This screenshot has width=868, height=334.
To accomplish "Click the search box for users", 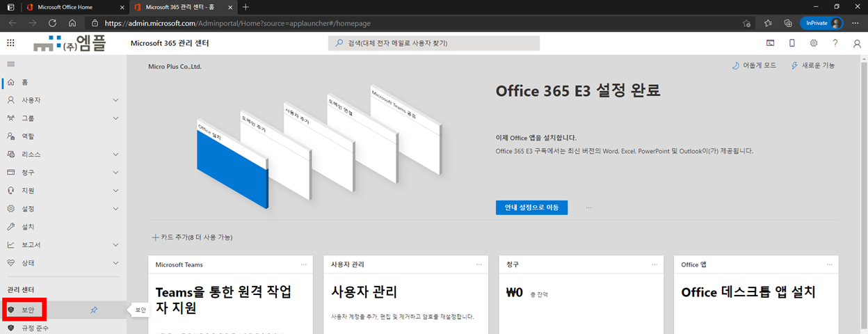I will click(434, 43).
